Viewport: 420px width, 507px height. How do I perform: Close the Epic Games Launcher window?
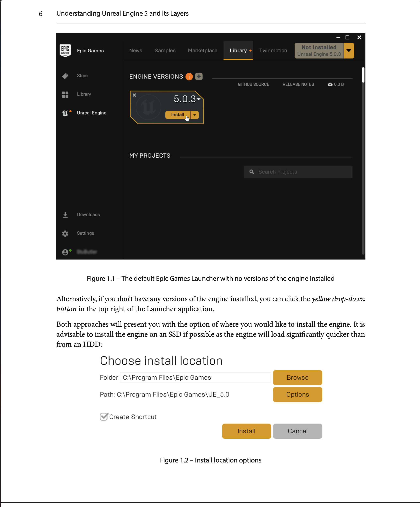(359, 38)
